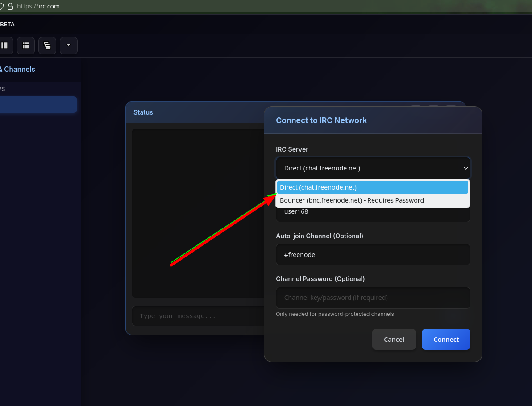
Task: Click the tile columns layout icon
Action: pyautogui.click(x=4, y=46)
